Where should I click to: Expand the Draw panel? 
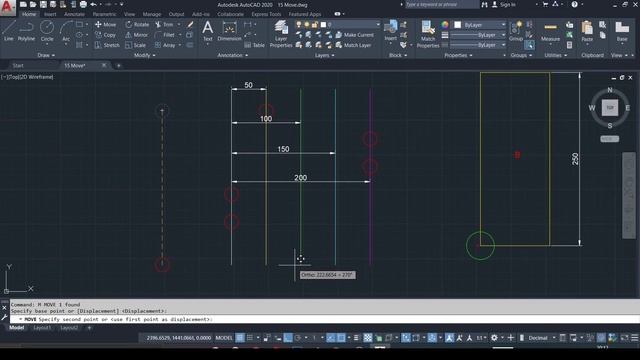tap(46, 55)
